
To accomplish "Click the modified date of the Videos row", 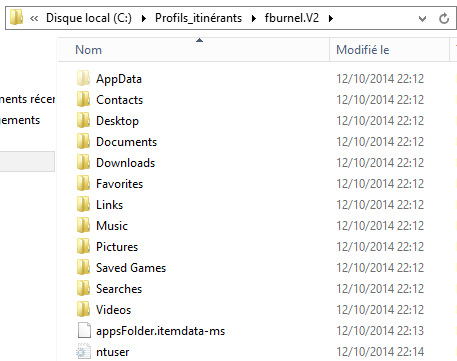I will click(x=380, y=310).
